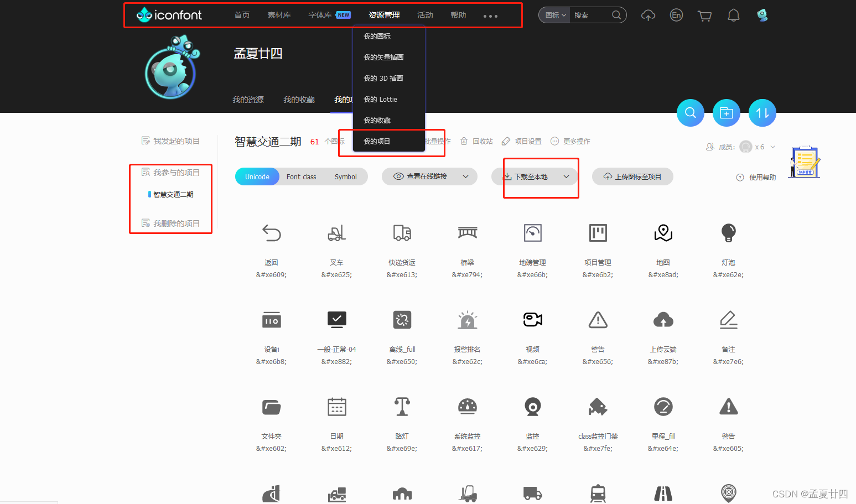The width and height of the screenshot is (856, 504).
Task: Select 我的项目 from the dropdown menu
Action: (377, 141)
